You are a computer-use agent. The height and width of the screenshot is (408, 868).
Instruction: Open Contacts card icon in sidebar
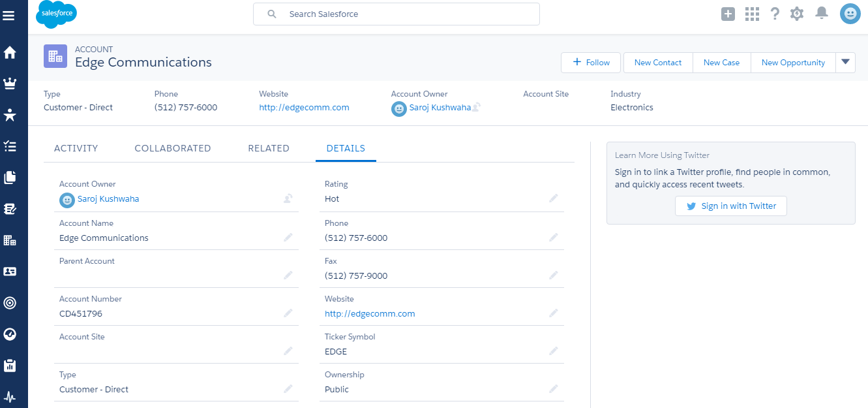10,272
